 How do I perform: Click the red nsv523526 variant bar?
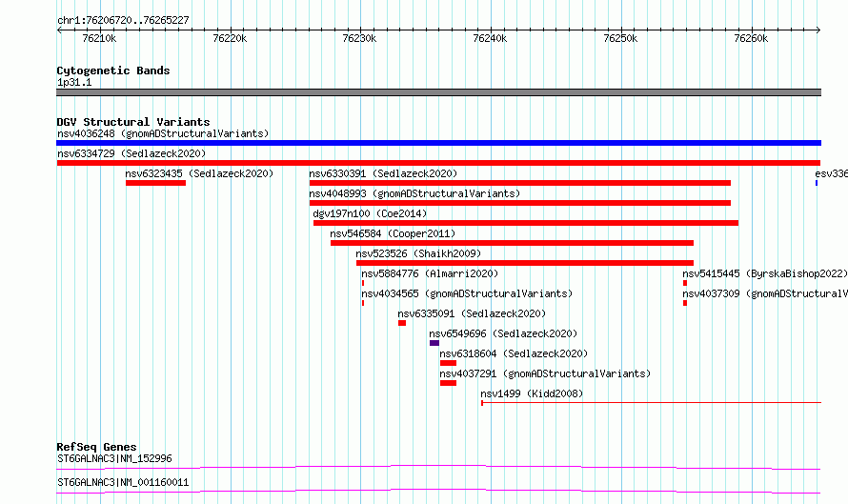(x=525, y=263)
